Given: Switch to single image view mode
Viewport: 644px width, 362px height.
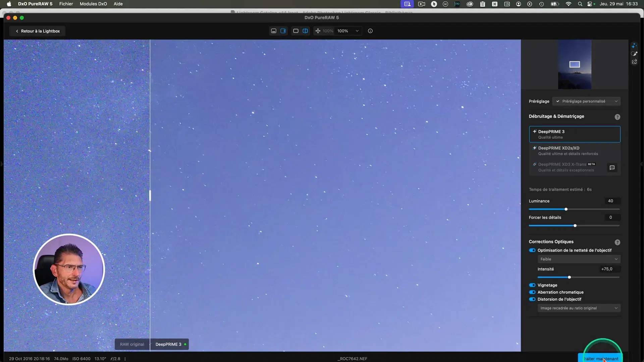Looking at the screenshot, I should click(296, 31).
